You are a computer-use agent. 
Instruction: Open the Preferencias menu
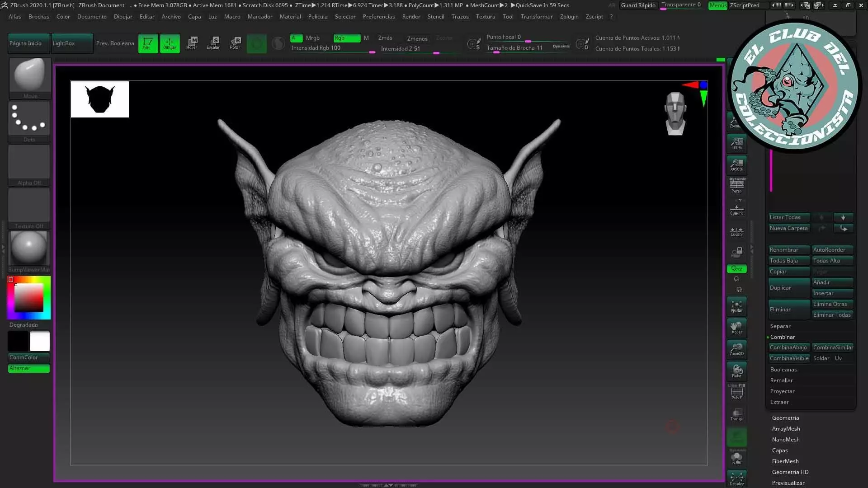coord(379,17)
